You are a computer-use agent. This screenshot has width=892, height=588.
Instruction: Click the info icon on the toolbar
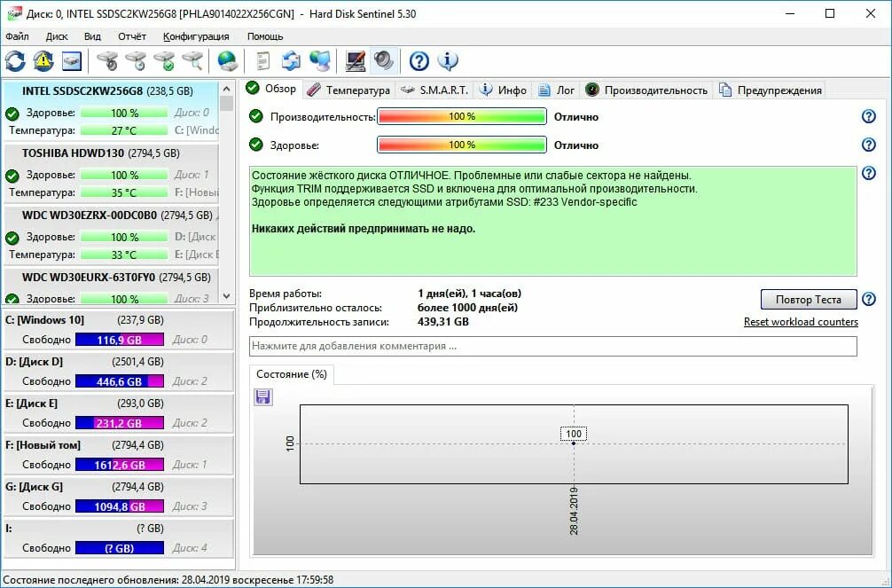[x=447, y=61]
